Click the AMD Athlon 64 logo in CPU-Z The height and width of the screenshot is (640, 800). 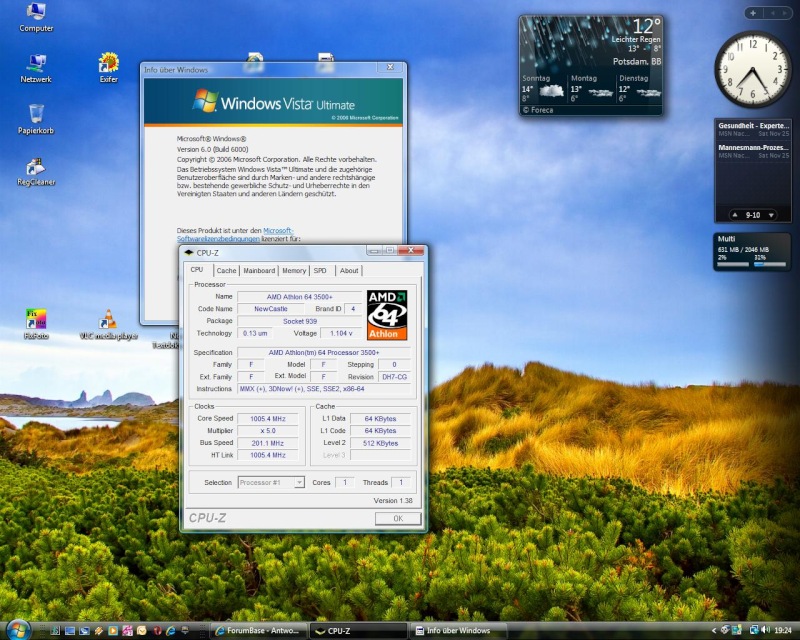pos(387,315)
